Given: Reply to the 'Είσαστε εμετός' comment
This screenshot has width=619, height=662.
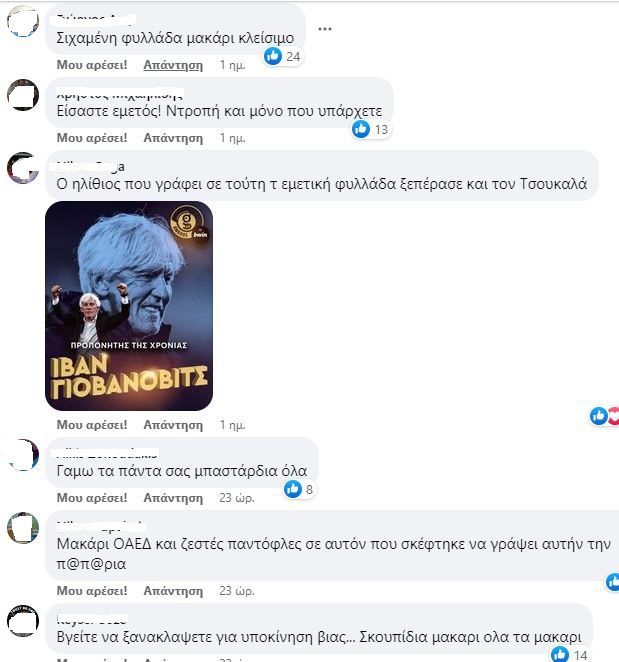Looking at the screenshot, I should [x=173, y=138].
